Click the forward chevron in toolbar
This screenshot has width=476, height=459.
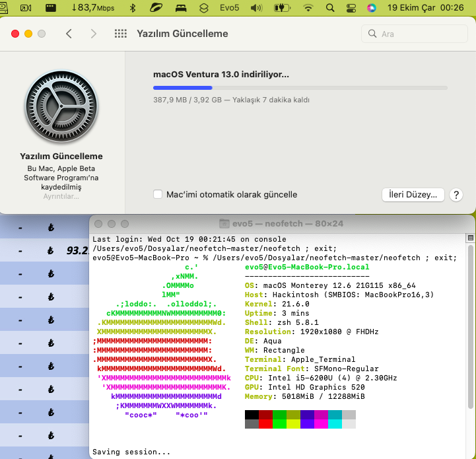pos(94,34)
